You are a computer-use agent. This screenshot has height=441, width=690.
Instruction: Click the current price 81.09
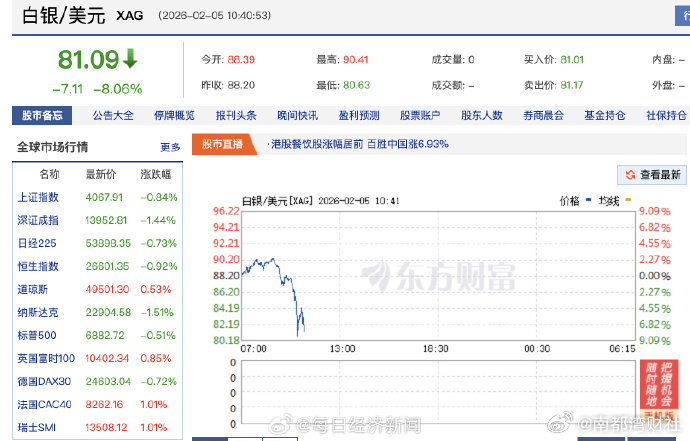coord(88,59)
